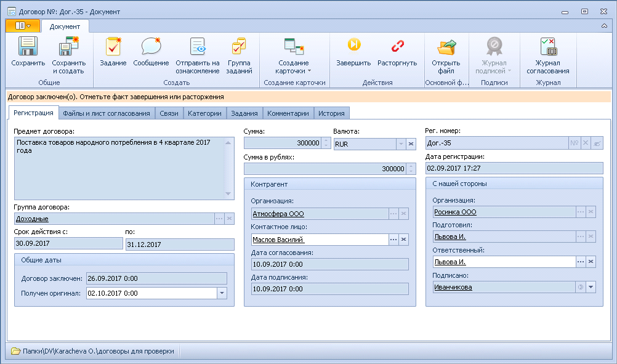The width and height of the screenshot is (617, 364).
Task: Click the Сохранить floppy disk icon
Action: coord(28,46)
